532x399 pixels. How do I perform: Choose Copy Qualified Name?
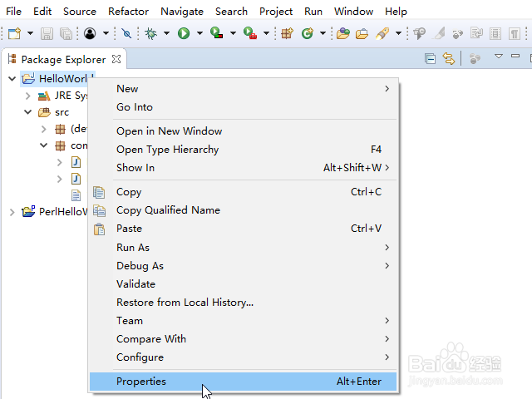(x=243, y=210)
